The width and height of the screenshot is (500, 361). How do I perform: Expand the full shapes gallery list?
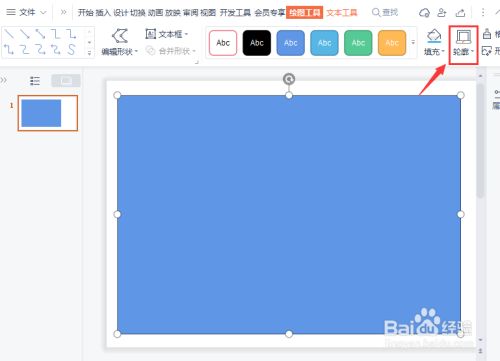point(89,53)
